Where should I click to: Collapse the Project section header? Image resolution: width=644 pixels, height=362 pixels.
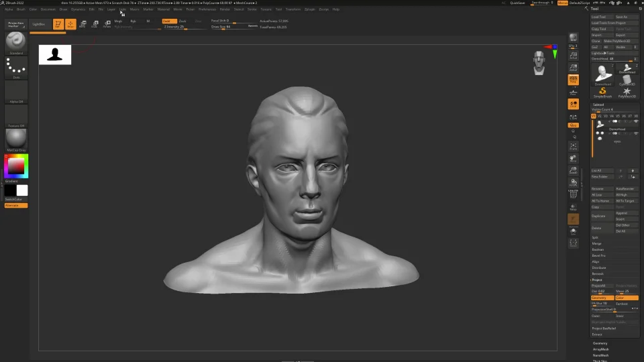click(x=597, y=280)
